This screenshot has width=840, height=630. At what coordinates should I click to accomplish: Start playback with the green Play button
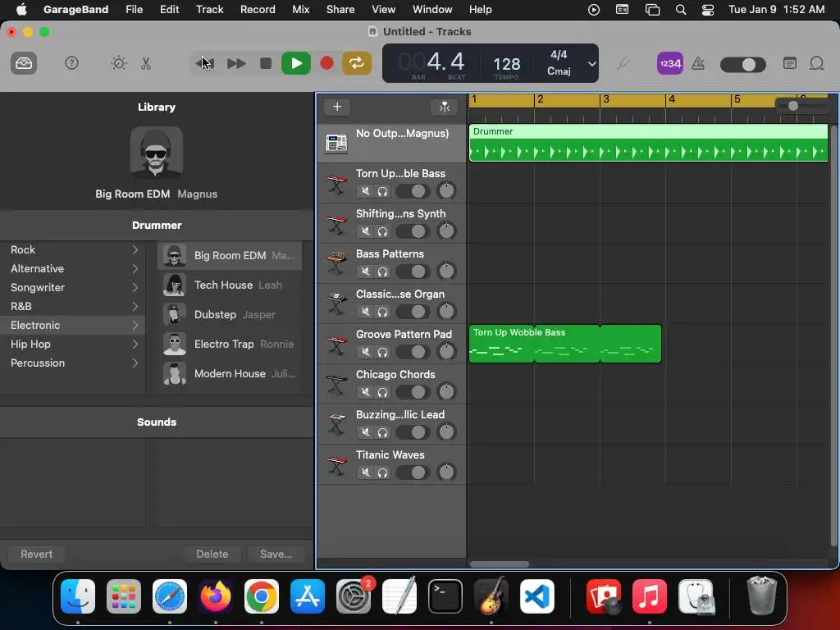tap(295, 63)
